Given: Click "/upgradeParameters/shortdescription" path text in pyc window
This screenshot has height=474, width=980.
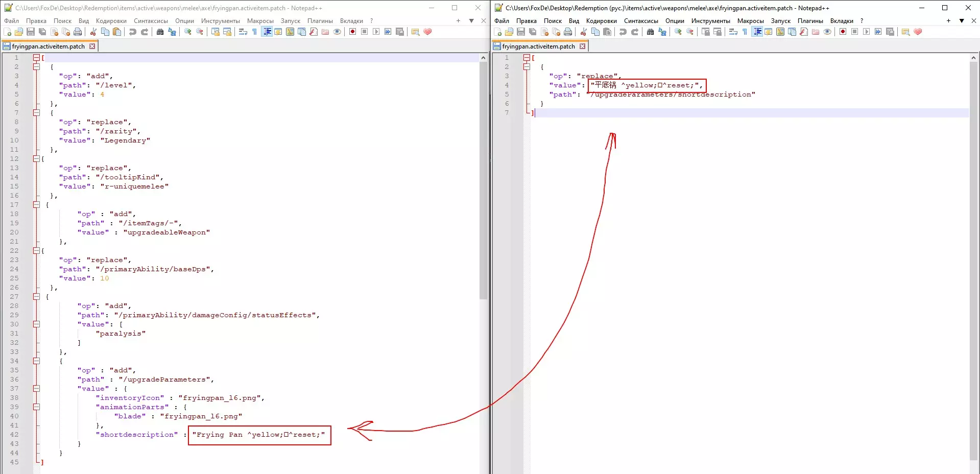Looking at the screenshot, I should pos(671,94).
